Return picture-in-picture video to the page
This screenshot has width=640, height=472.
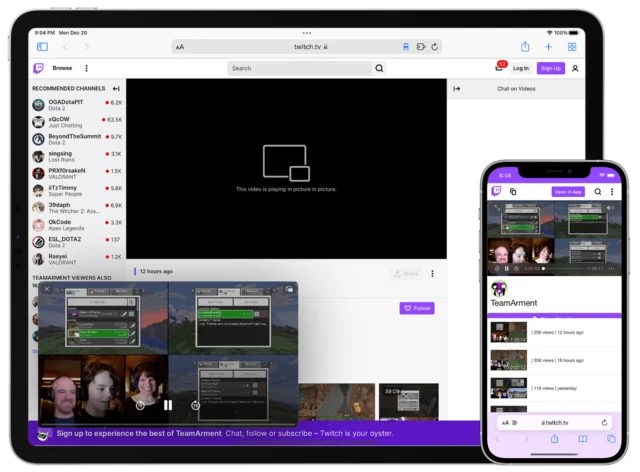[289, 289]
